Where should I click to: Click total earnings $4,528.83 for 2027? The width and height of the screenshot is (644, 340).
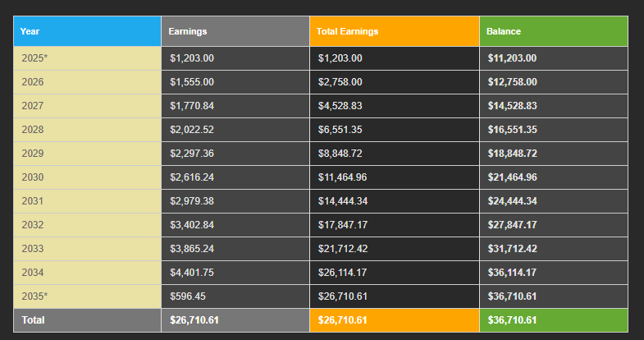coord(395,106)
